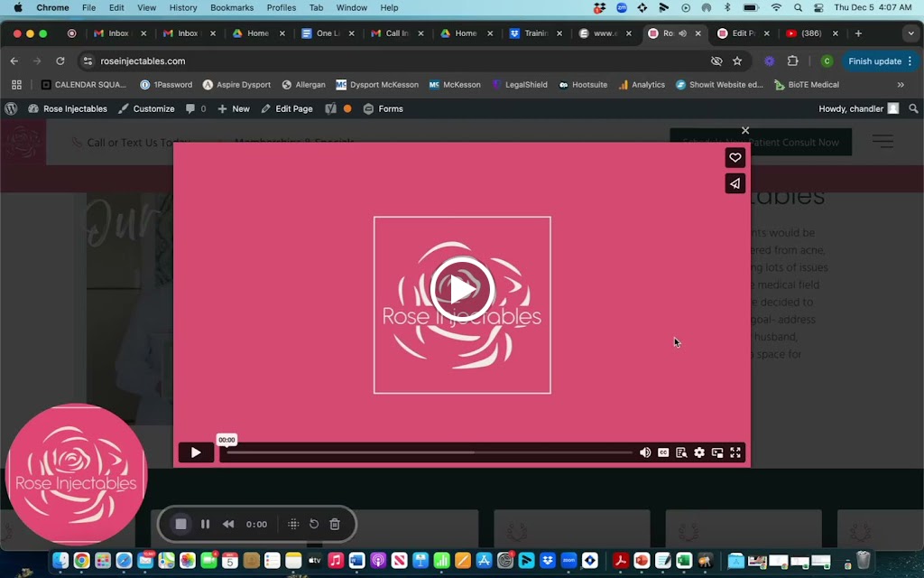
Task: Rewind the recording with the double-arrow icon
Action: point(228,524)
